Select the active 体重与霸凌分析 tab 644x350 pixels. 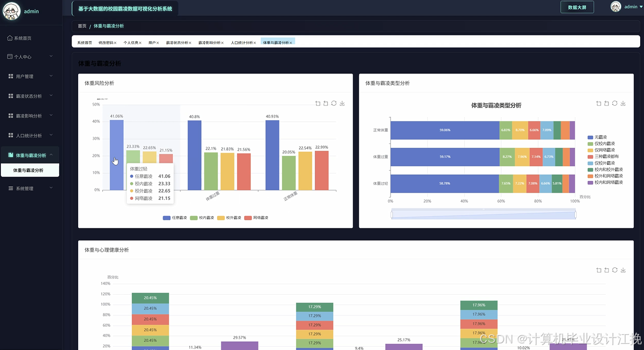[x=278, y=42]
